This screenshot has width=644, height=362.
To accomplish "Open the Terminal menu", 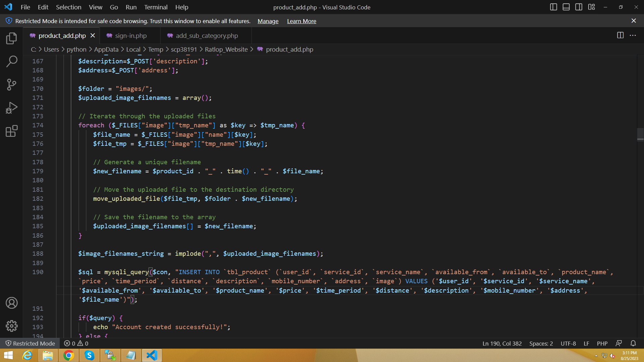I will tap(156, 7).
